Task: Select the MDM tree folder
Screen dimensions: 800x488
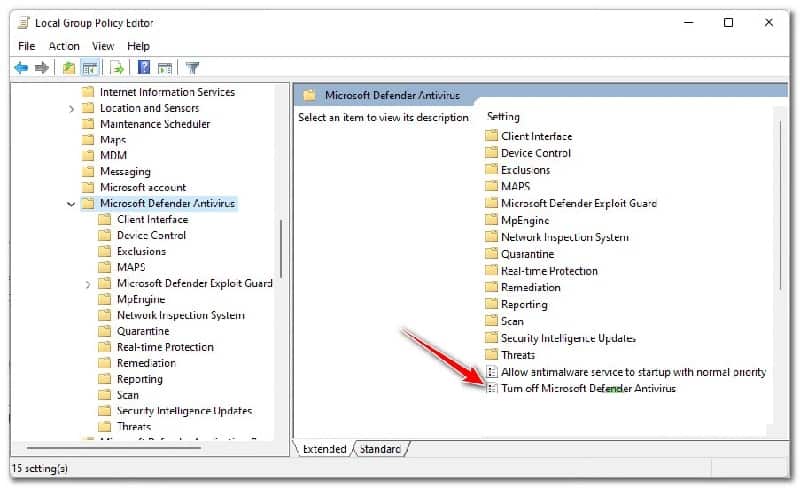Action: [x=113, y=155]
